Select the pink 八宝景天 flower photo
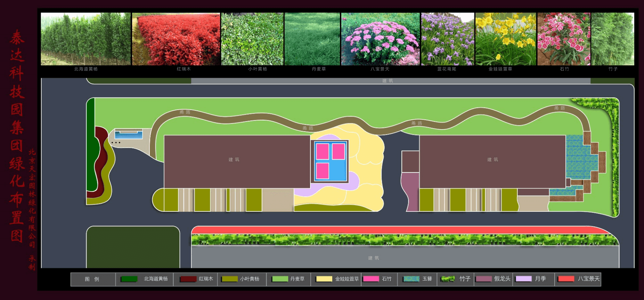The height and width of the screenshot is (300, 644). [x=380, y=39]
